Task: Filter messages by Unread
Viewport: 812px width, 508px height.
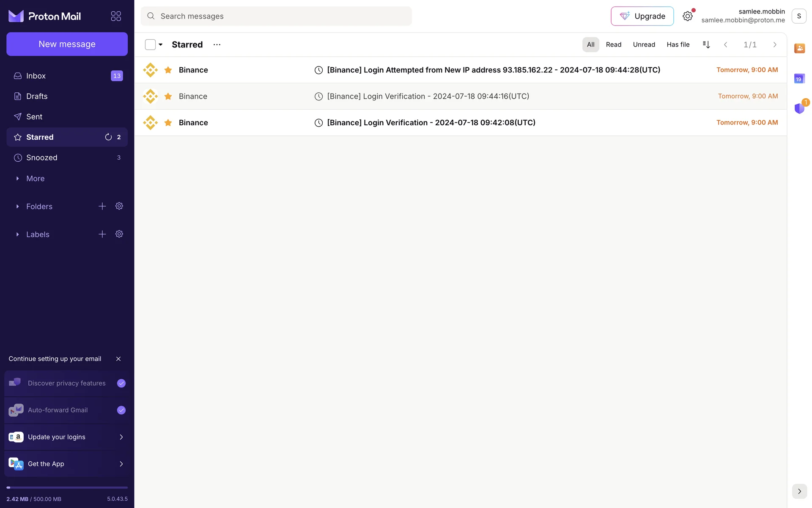Action: (644, 44)
